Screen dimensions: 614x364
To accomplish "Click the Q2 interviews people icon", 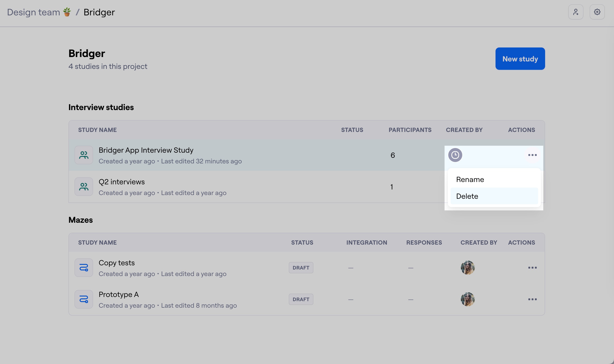I will pos(84,187).
